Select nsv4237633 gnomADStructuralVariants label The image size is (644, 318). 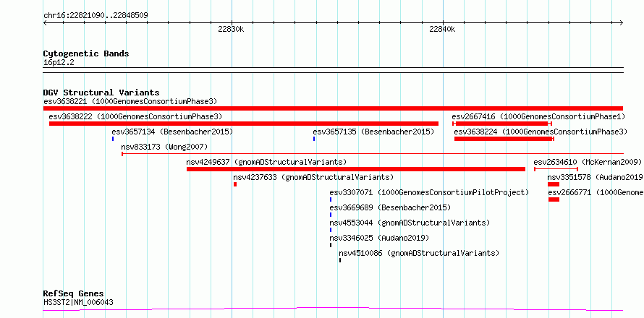(x=313, y=177)
